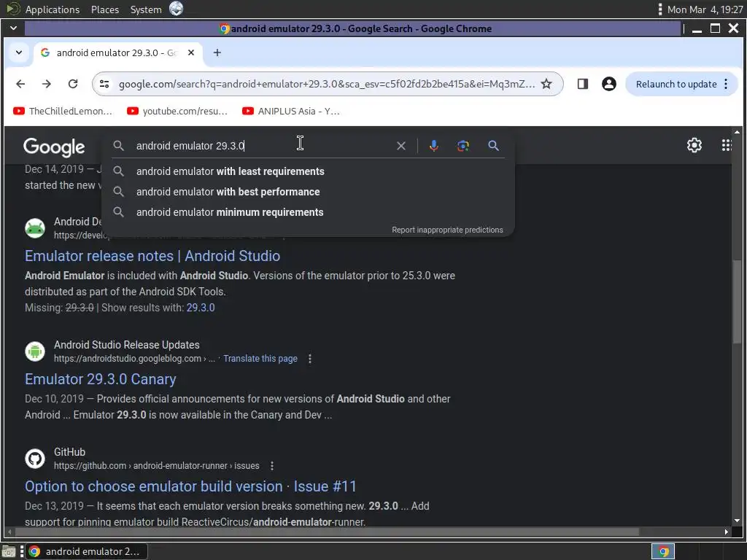
Task: Open the Places menu
Action: click(x=105, y=9)
